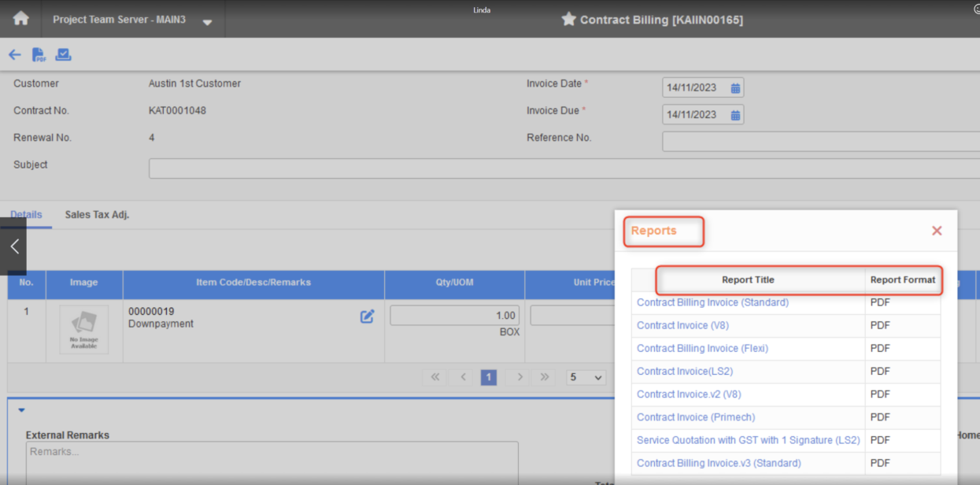The height and width of the screenshot is (485, 980).
Task: Edit the Downpayment item details
Action: [367, 316]
